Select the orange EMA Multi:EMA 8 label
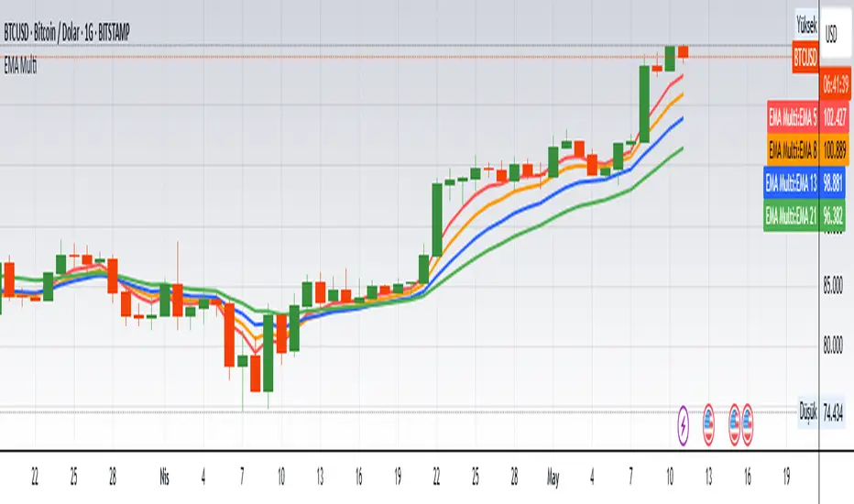The image size is (854, 504). [808, 149]
